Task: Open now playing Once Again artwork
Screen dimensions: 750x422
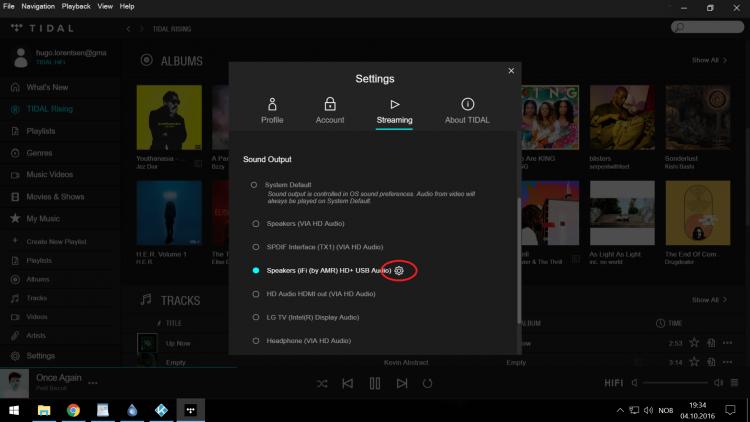Action: coord(14,383)
